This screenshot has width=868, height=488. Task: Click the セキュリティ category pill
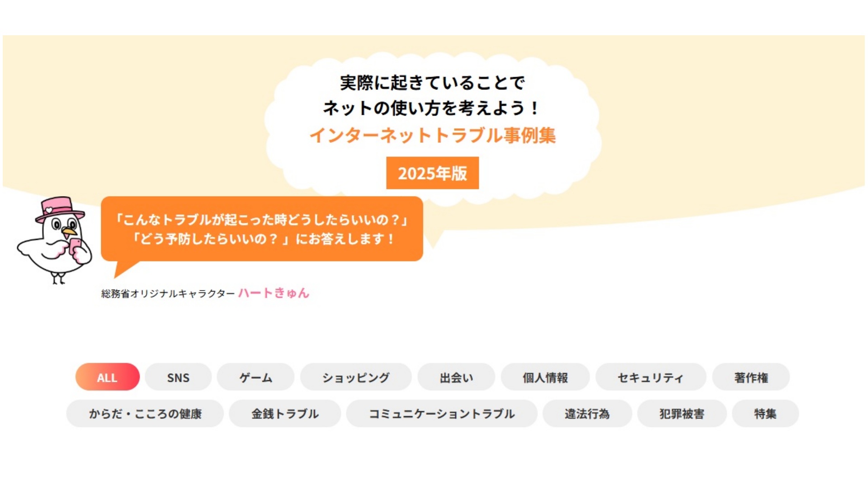tap(651, 377)
